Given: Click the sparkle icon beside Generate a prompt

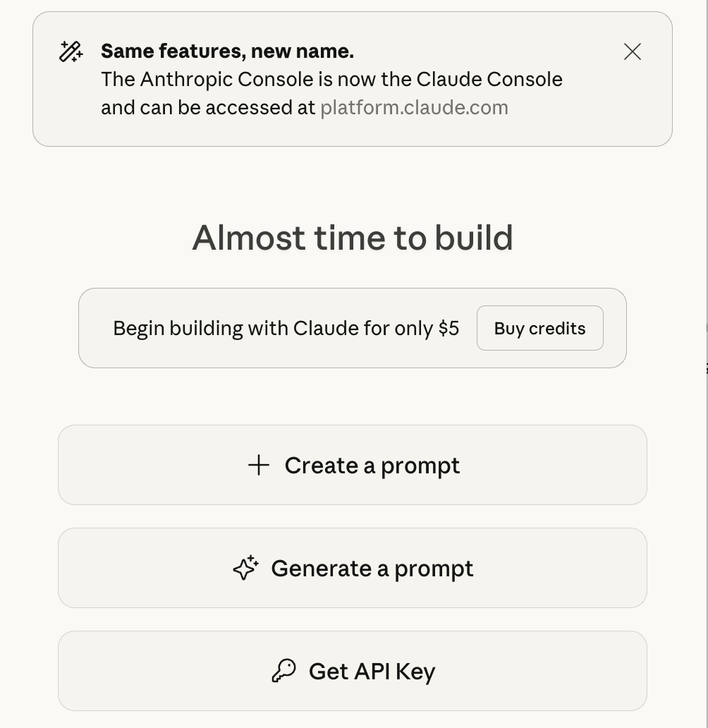Looking at the screenshot, I should [x=246, y=568].
